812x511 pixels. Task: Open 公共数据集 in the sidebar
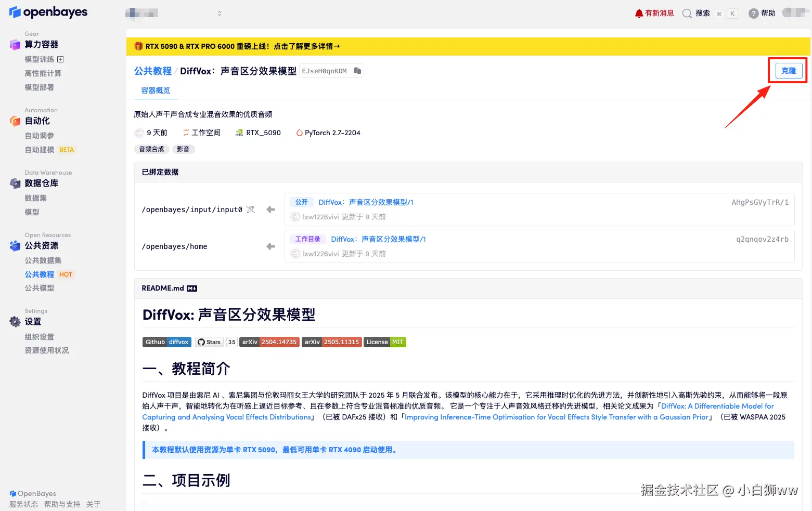pos(43,260)
